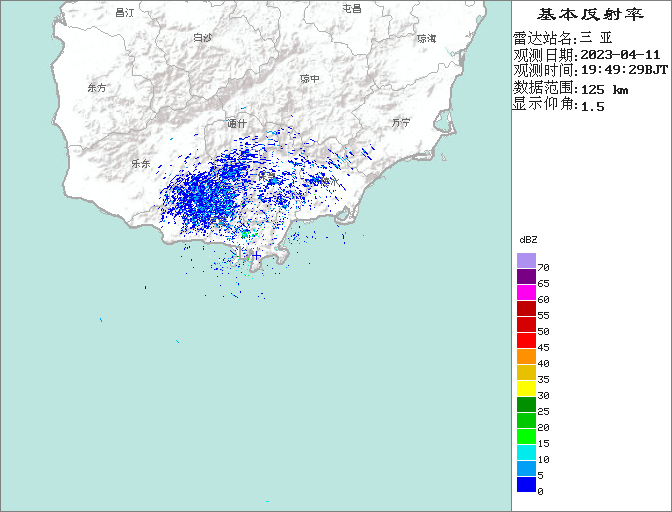Click the cyan swatch in the dBZ scale
Screen dimensions: 672x512
click(x=526, y=452)
